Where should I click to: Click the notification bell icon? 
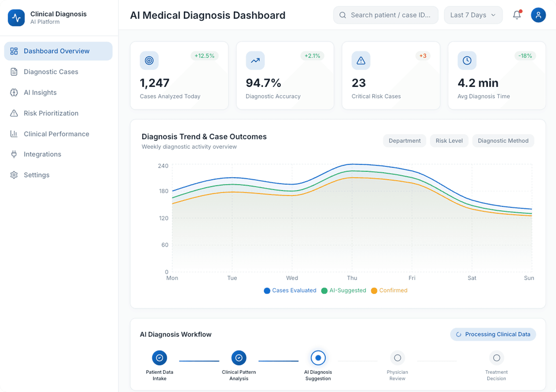(x=517, y=15)
